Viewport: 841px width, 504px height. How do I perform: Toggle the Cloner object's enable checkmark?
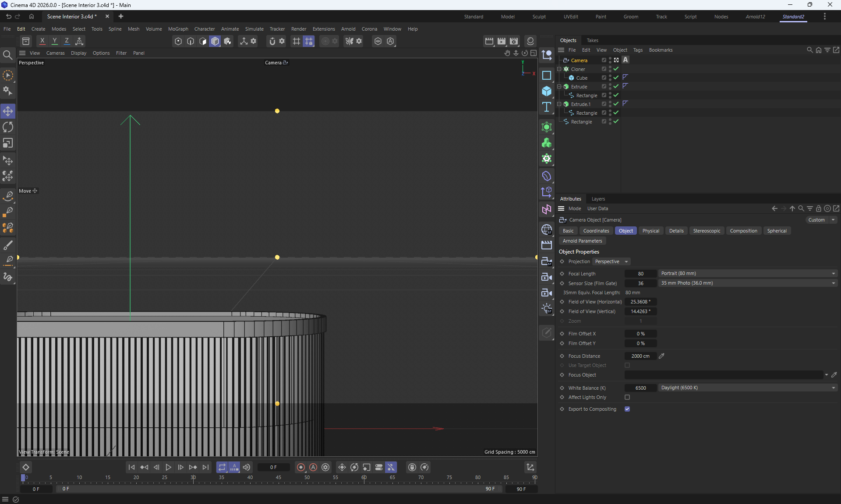616,69
